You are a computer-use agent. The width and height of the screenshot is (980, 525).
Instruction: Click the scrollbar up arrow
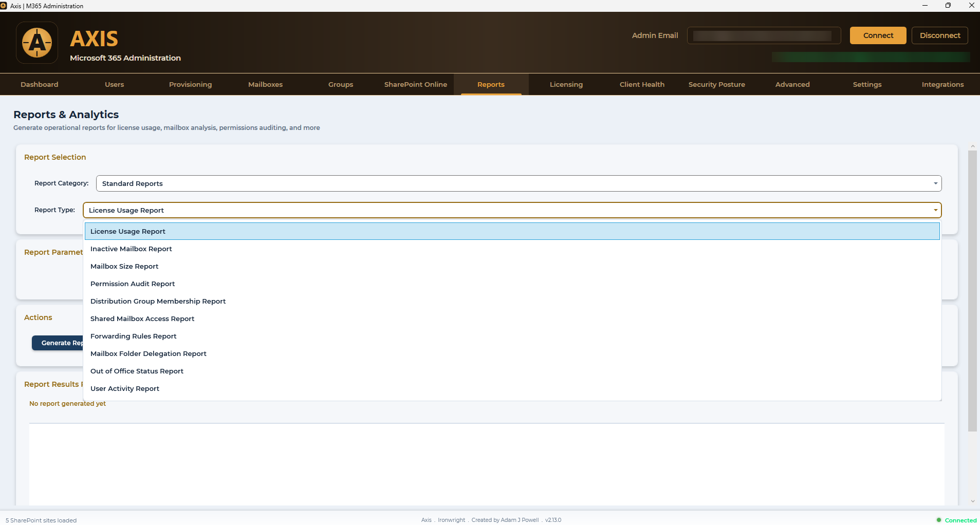(x=972, y=146)
